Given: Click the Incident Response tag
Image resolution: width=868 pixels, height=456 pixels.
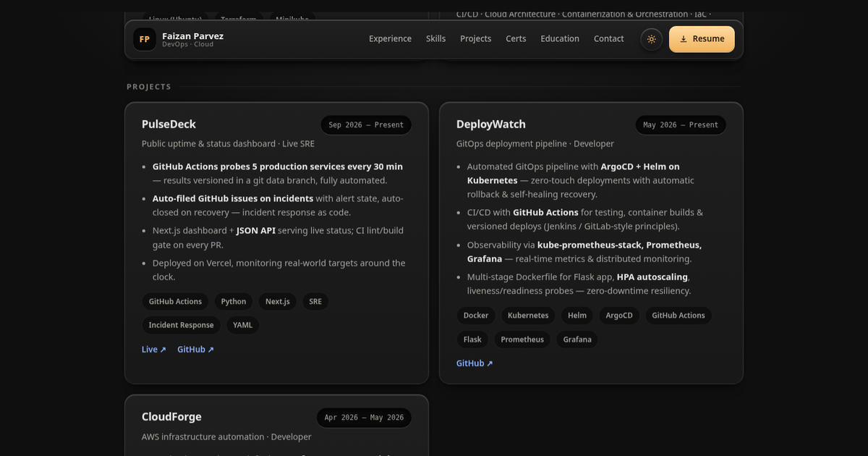Looking at the screenshot, I should [x=181, y=326].
